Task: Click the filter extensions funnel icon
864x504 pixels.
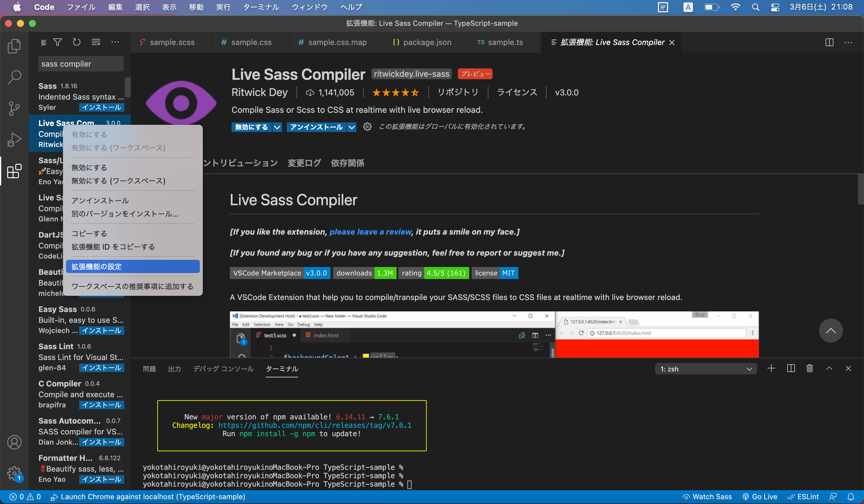Action: (58, 42)
